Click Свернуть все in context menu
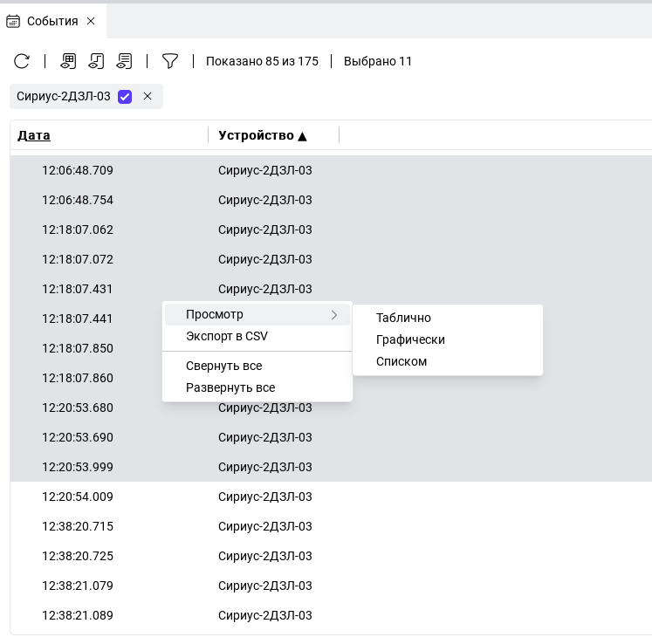The width and height of the screenshot is (652, 644). (223, 366)
